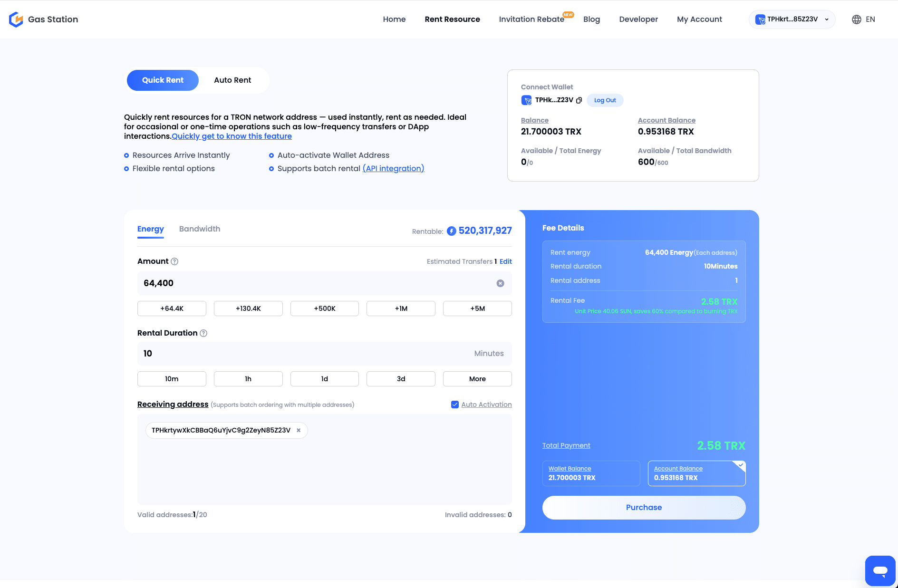Remove the TPHkrtywXkCBBaQ6uYjvC9g2ZeyN85Z23V address chip
898x588 pixels.
pos(299,430)
